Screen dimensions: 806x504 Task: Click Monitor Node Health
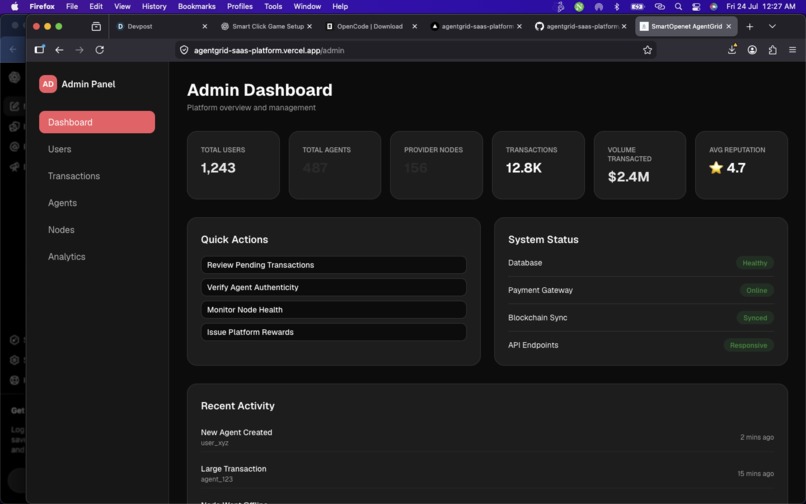click(x=334, y=310)
